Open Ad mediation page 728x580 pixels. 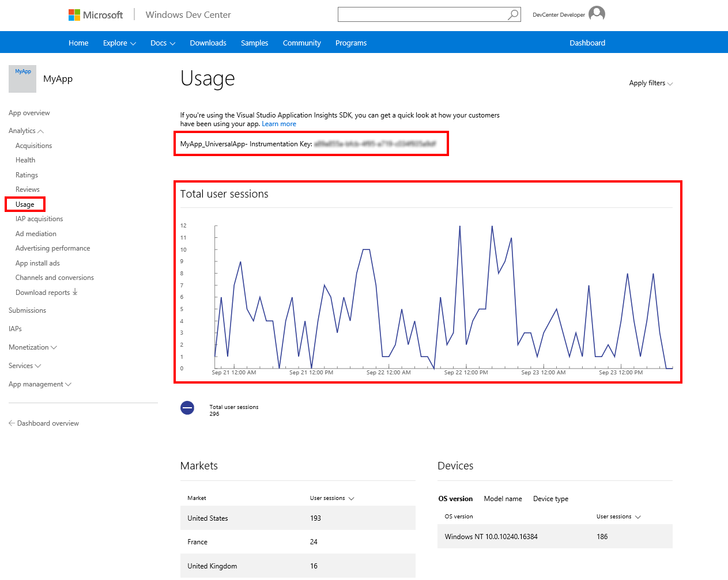coord(36,234)
